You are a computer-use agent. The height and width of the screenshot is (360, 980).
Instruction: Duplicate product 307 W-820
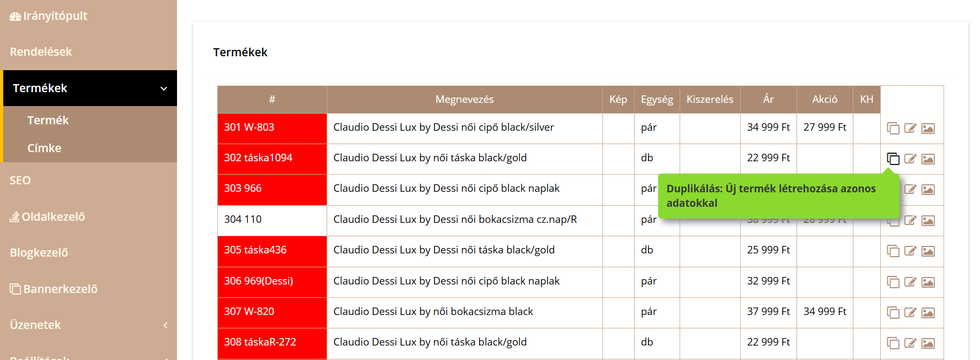(893, 312)
